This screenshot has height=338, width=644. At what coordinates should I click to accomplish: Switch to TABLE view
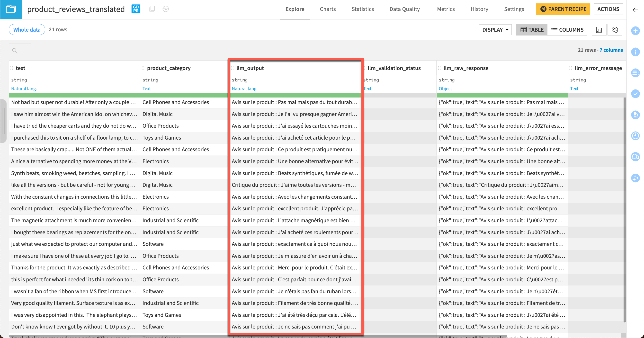(x=532, y=30)
